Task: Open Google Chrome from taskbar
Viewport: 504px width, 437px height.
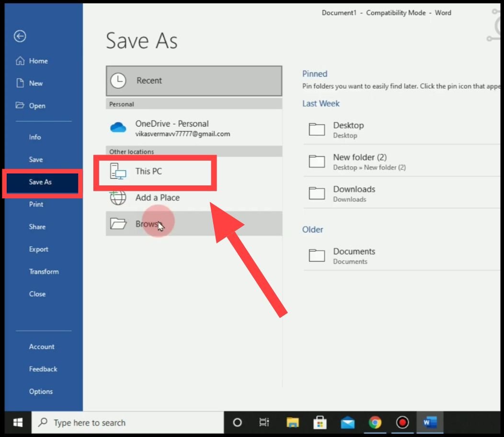Action: (x=375, y=422)
